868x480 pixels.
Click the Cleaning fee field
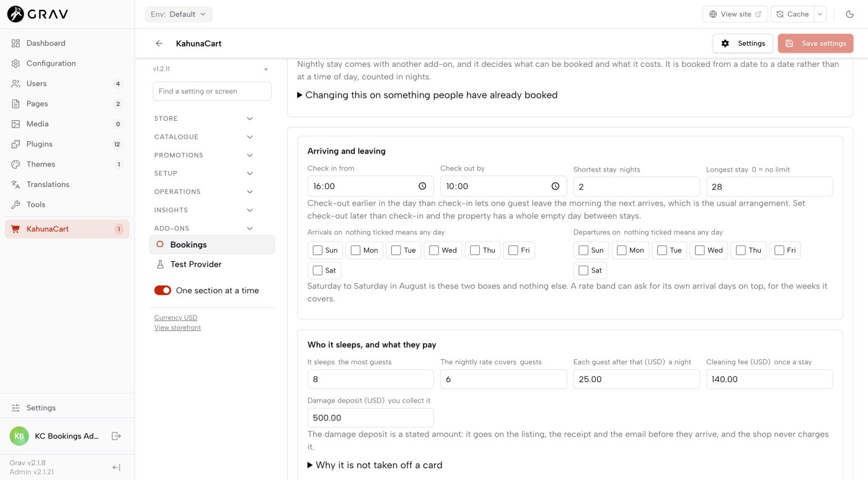click(x=769, y=379)
